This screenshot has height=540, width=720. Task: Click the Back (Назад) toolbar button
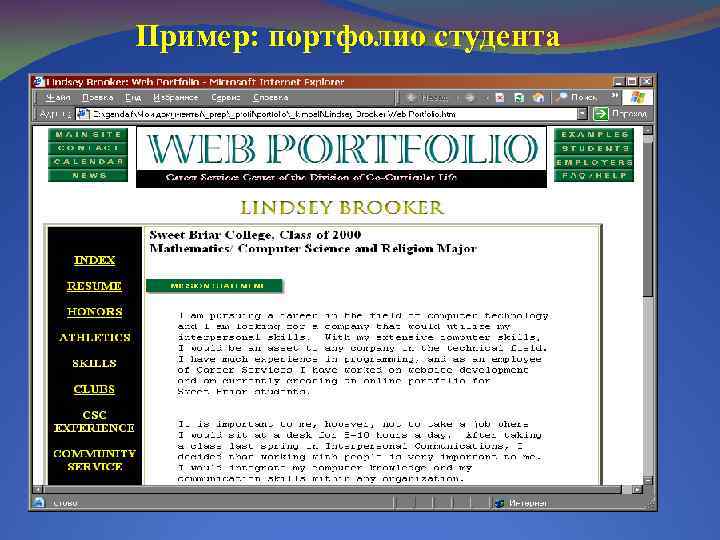[x=427, y=98]
